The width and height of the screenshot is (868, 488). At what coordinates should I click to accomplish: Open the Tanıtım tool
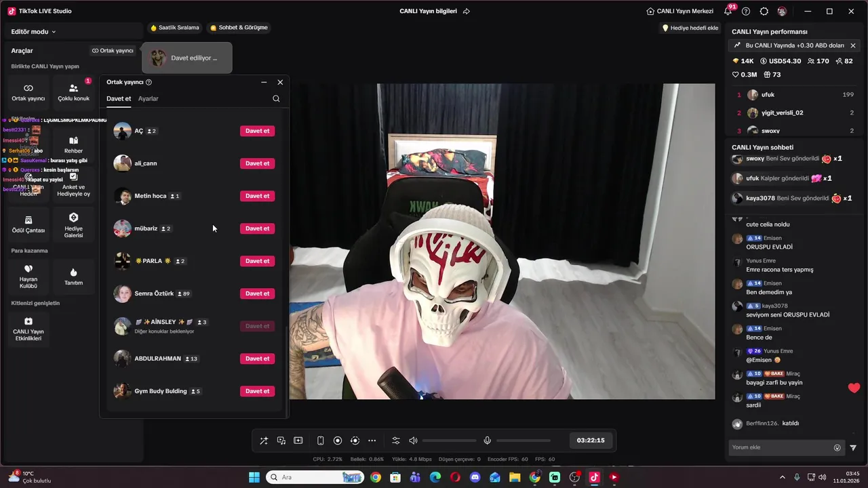point(73,277)
